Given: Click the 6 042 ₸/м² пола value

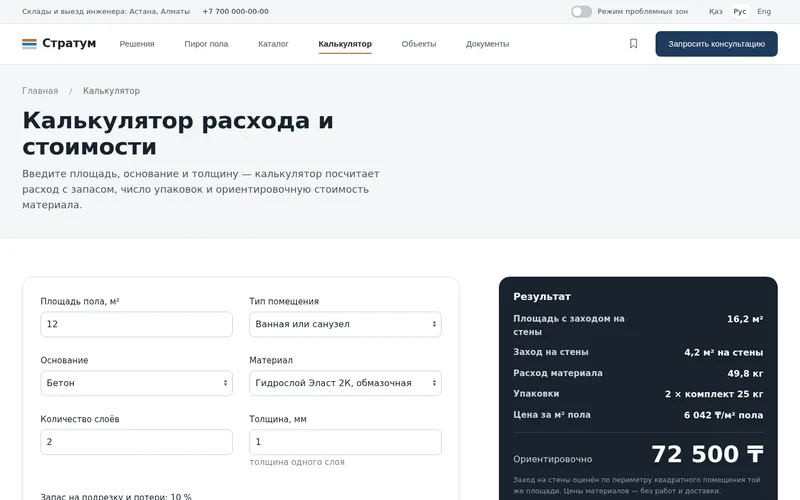Looking at the screenshot, I should [x=723, y=415].
